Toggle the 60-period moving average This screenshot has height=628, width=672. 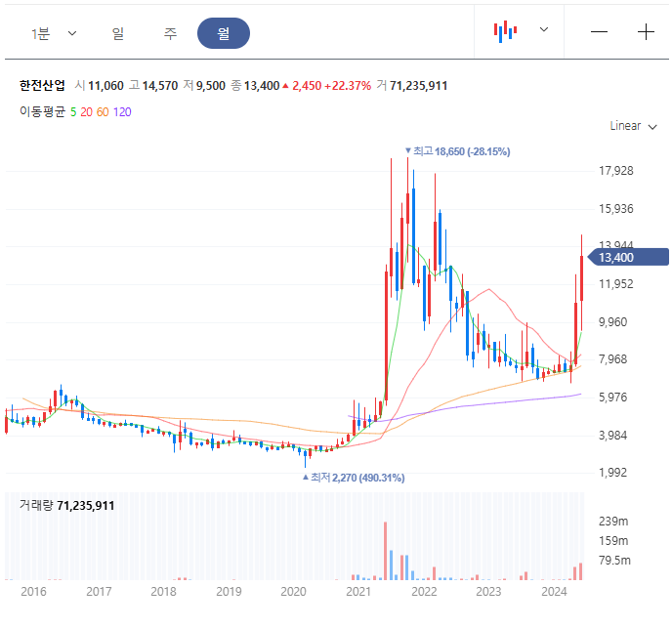coord(103,112)
